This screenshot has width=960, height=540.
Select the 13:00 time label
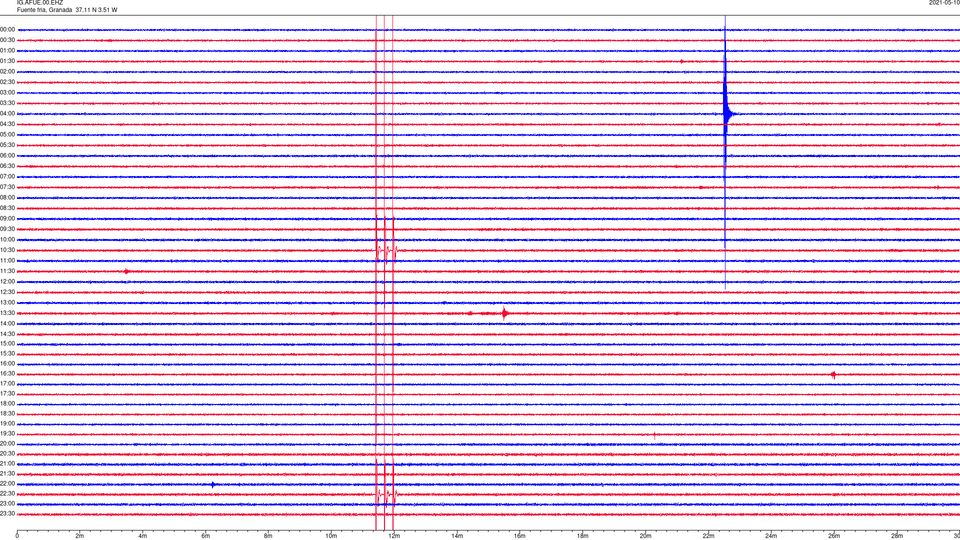click(8, 302)
